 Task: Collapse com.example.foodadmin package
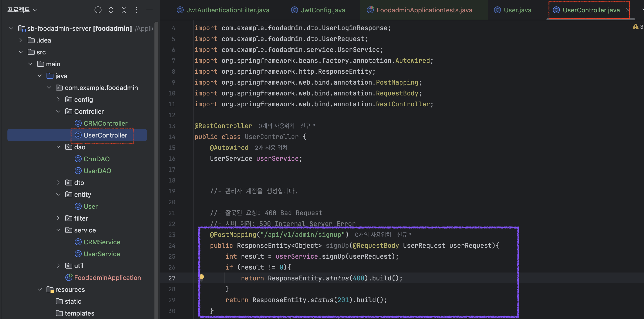(x=49, y=88)
